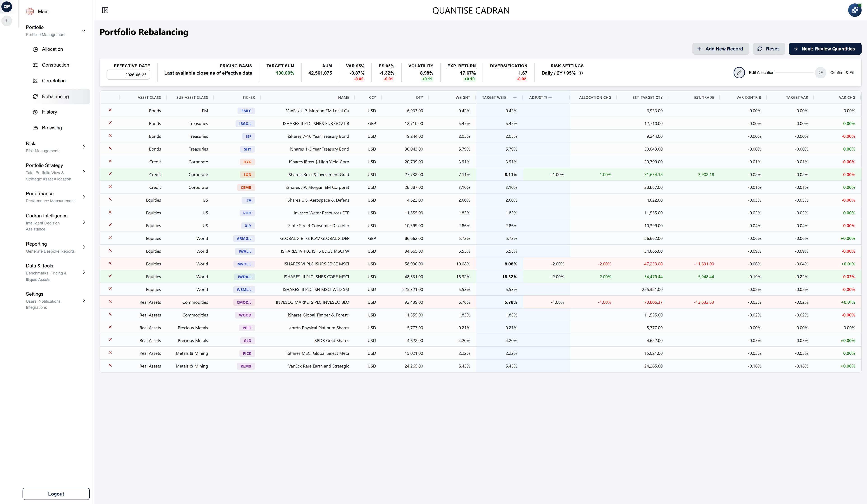Image resolution: width=867 pixels, height=504 pixels.
Task: Delete the CMOD.L row
Action: click(110, 301)
